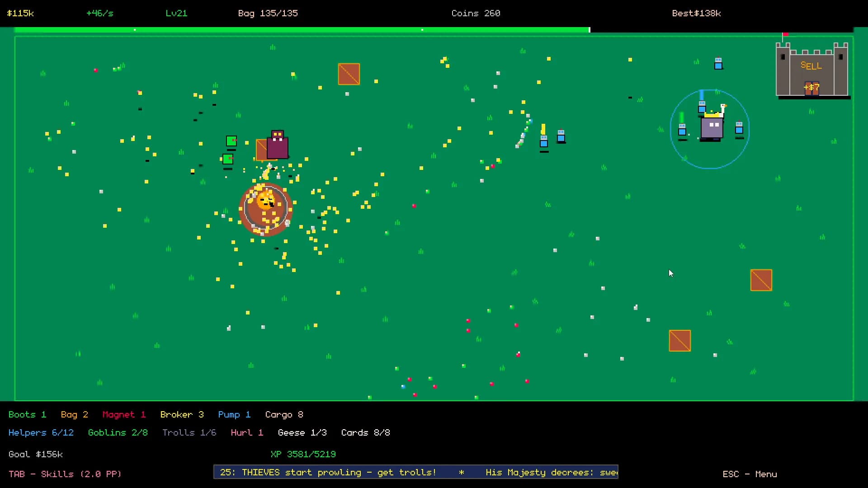
Task: Click the maroon troll character
Action: point(277,145)
